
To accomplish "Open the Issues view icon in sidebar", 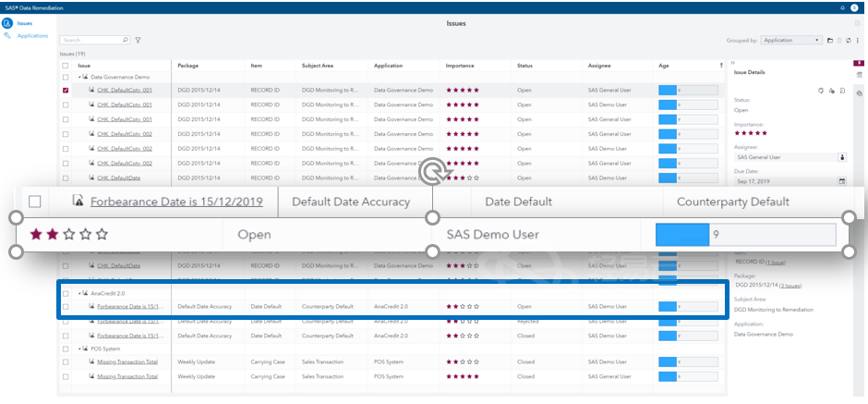I will click(x=7, y=23).
